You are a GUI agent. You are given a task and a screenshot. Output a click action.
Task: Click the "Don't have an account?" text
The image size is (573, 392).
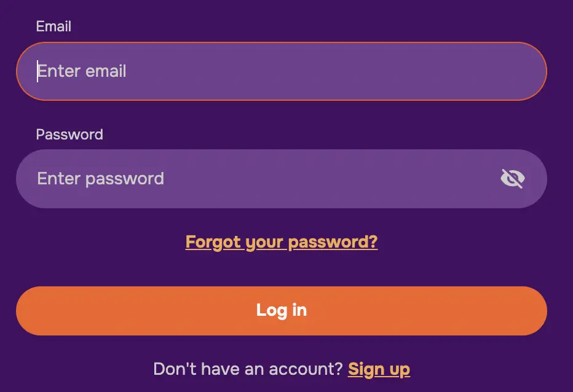(x=248, y=369)
